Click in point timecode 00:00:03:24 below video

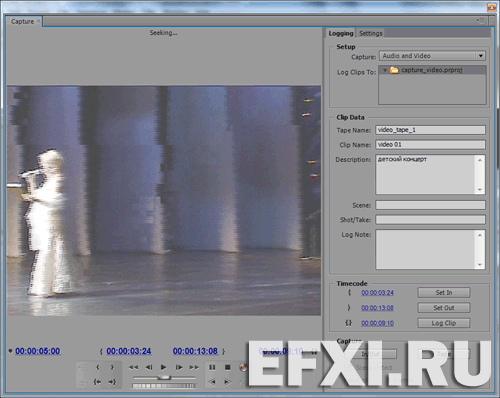129,351
